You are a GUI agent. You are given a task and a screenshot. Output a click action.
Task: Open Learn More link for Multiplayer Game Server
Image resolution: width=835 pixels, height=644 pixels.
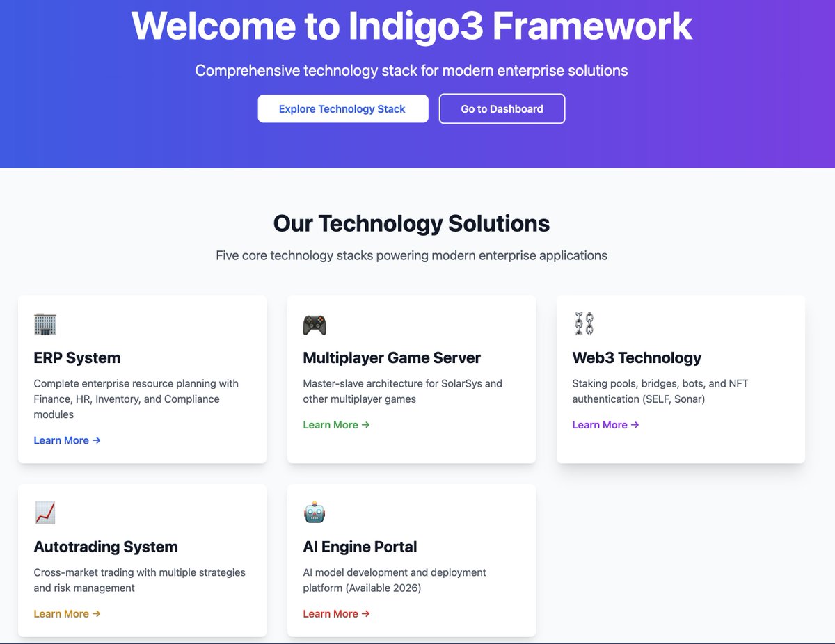pos(336,425)
